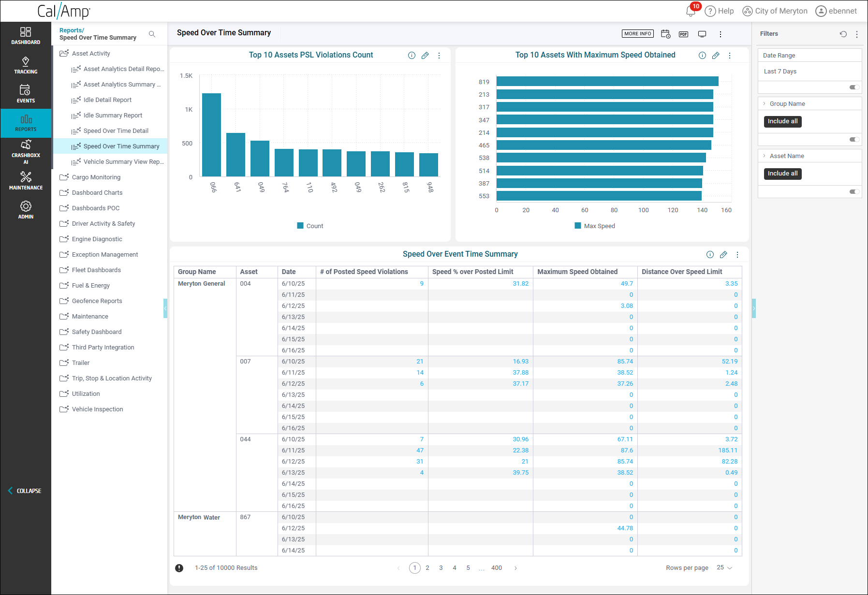Click Include all under Asset Name
The image size is (868, 595).
pyautogui.click(x=782, y=174)
